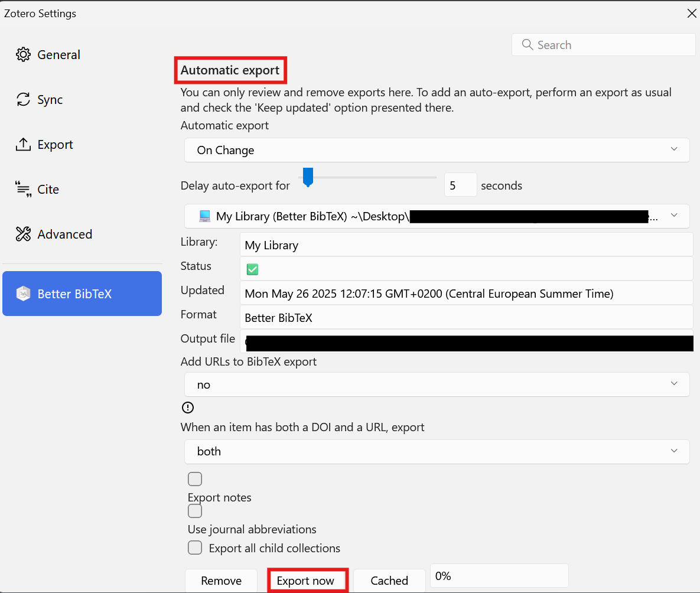Click the General gear icon
This screenshot has width=700, height=593.
point(23,54)
